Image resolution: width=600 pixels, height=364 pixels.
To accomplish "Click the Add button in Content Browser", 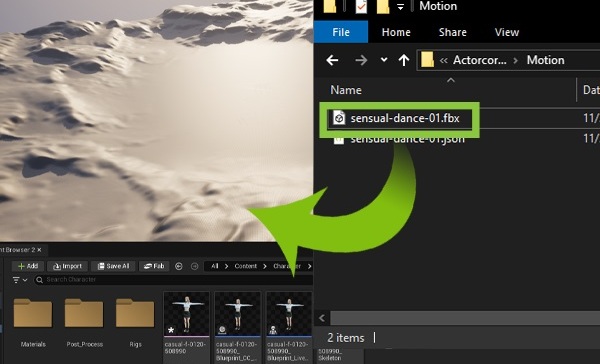I will pos(28,266).
